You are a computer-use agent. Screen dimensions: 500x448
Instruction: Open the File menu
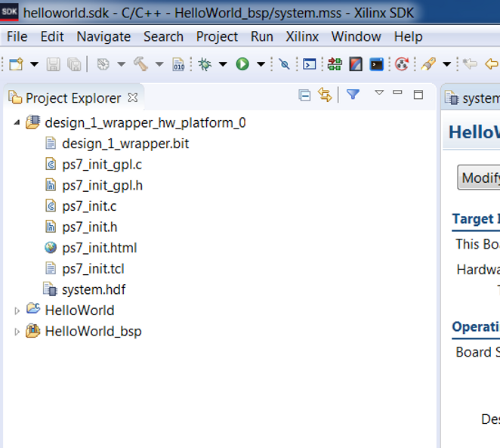17,37
